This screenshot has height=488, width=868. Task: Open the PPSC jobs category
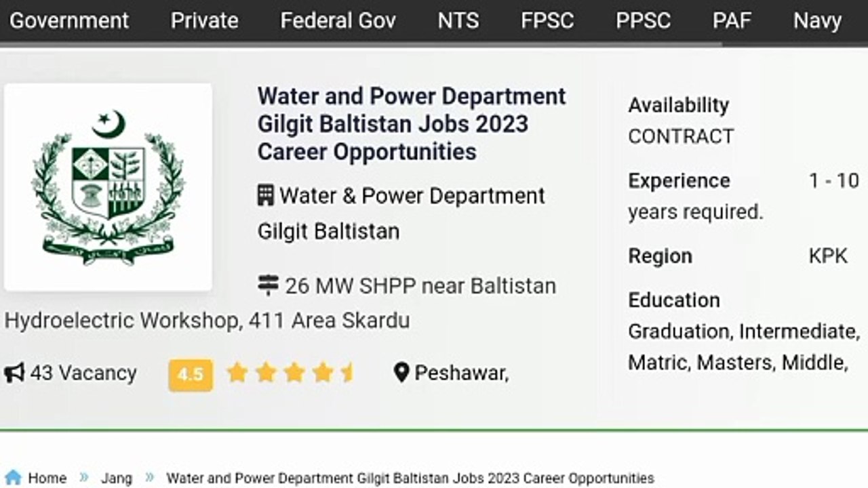point(643,21)
